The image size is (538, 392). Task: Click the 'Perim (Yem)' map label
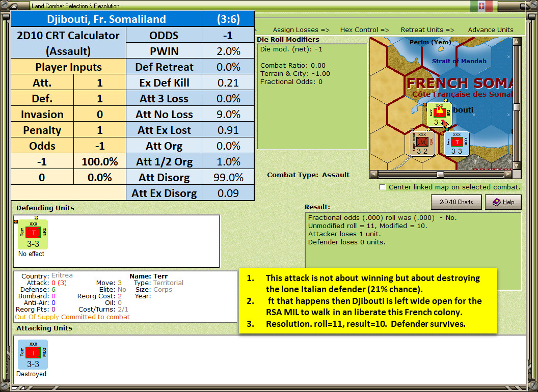(431, 42)
